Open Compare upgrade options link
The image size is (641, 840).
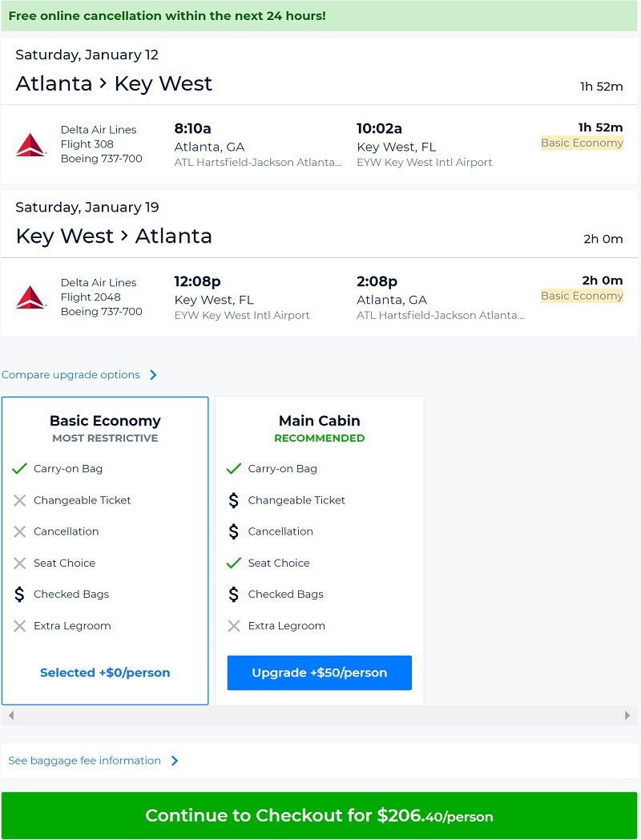coord(71,375)
